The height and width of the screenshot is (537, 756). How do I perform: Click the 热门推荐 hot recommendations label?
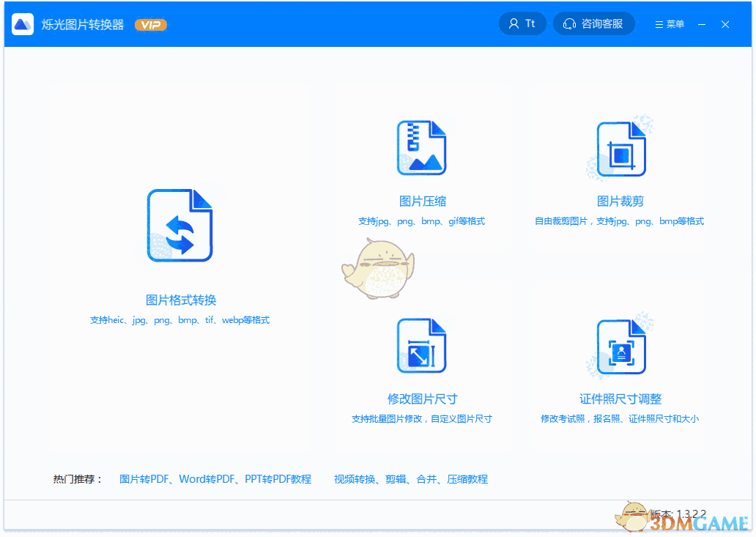tap(73, 478)
